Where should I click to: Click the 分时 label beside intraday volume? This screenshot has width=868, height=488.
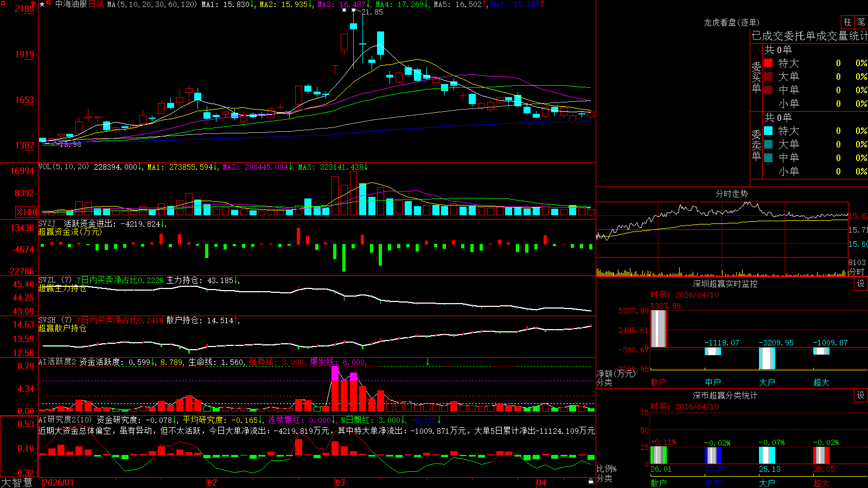coord(857,271)
